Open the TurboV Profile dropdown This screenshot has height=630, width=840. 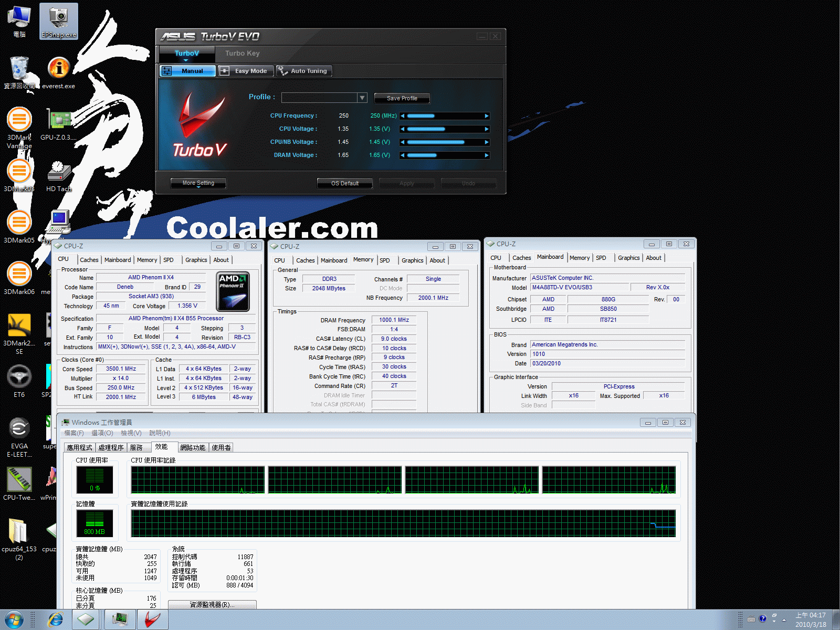(x=362, y=98)
